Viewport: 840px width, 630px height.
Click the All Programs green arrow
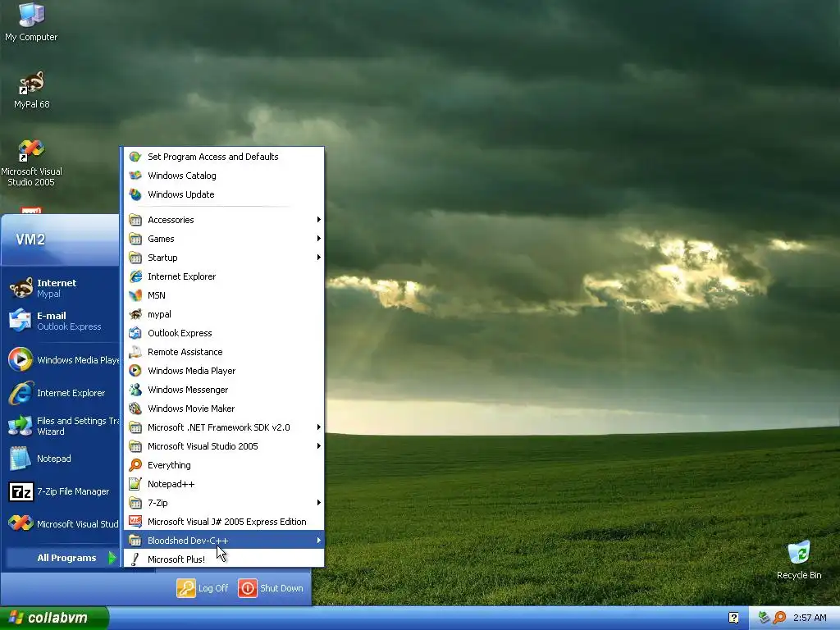112,558
